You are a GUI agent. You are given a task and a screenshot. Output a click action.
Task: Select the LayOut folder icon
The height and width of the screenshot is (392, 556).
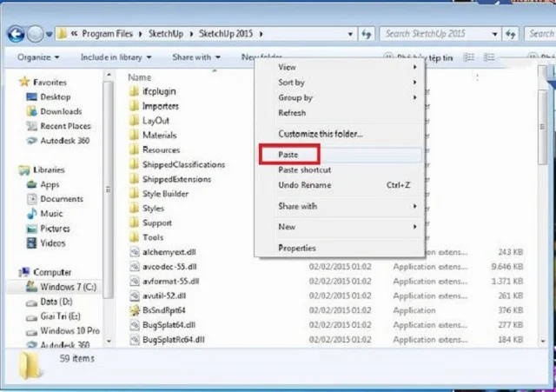tap(134, 121)
